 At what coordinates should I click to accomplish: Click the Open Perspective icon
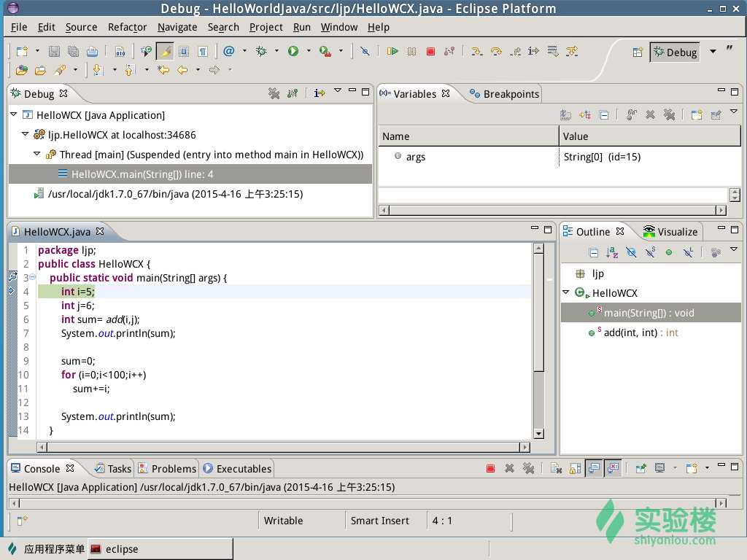[638, 52]
